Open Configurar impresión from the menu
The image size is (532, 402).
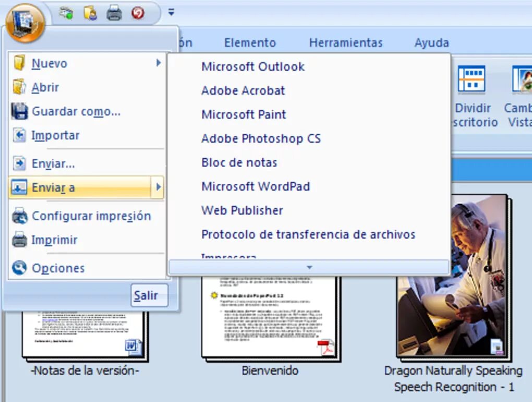coord(87,216)
